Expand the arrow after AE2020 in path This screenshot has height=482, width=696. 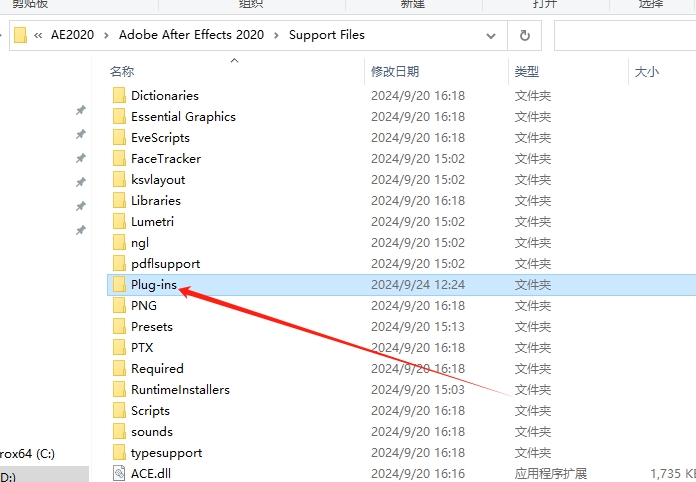coord(106,36)
